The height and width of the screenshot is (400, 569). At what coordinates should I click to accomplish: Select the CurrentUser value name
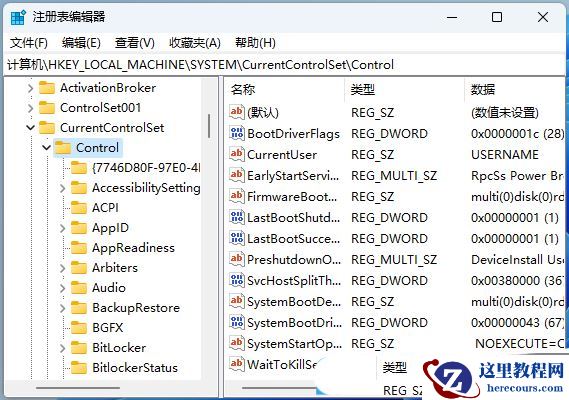(x=282, y=155)
